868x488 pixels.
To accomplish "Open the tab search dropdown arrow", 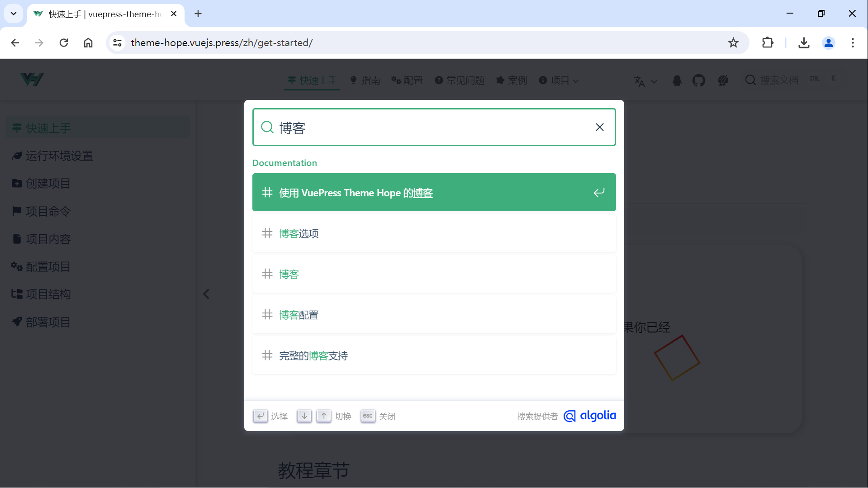I will 14,14.
